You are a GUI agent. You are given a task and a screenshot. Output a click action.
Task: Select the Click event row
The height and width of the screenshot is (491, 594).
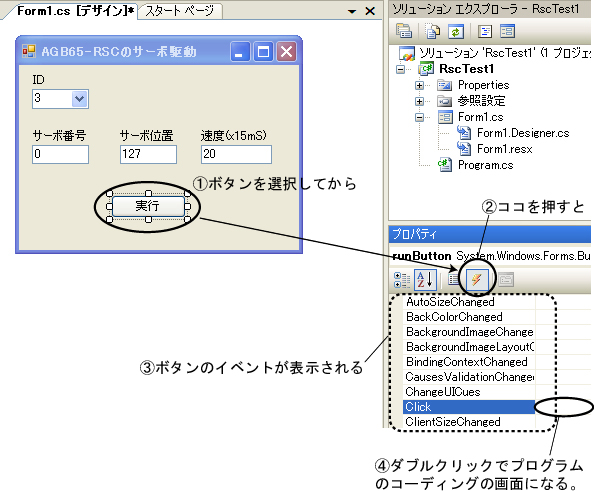pos(469,407)
